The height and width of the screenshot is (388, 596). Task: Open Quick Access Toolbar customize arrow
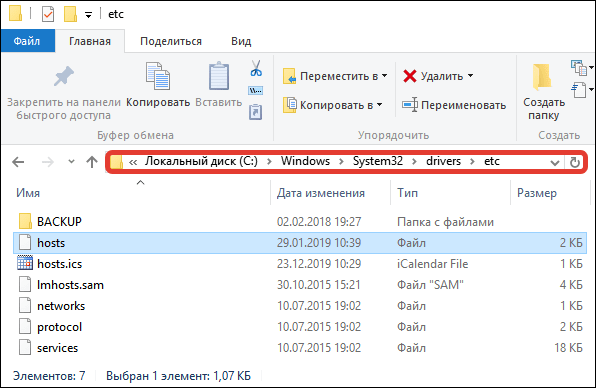[88, 15]
